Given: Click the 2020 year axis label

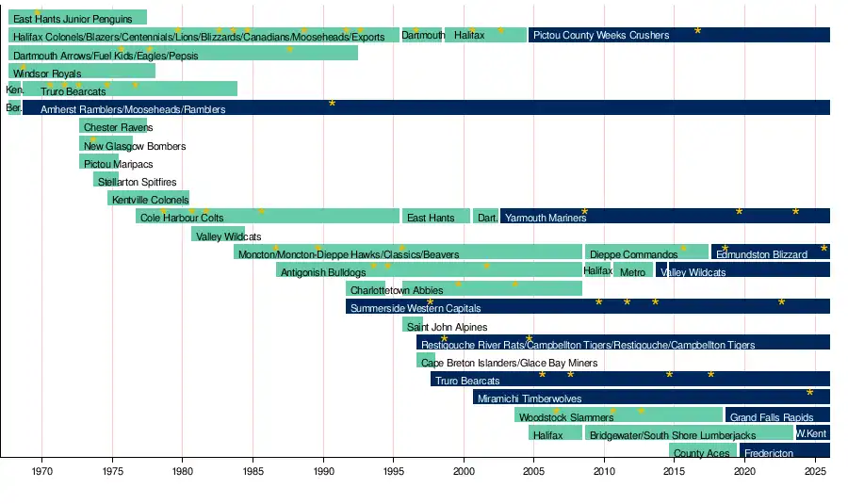Looking at the screenshot, I should (745, 470).
